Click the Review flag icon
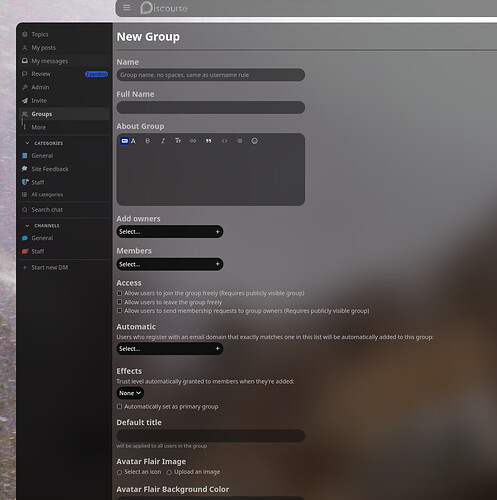497x500 pixels. (25, 74)
